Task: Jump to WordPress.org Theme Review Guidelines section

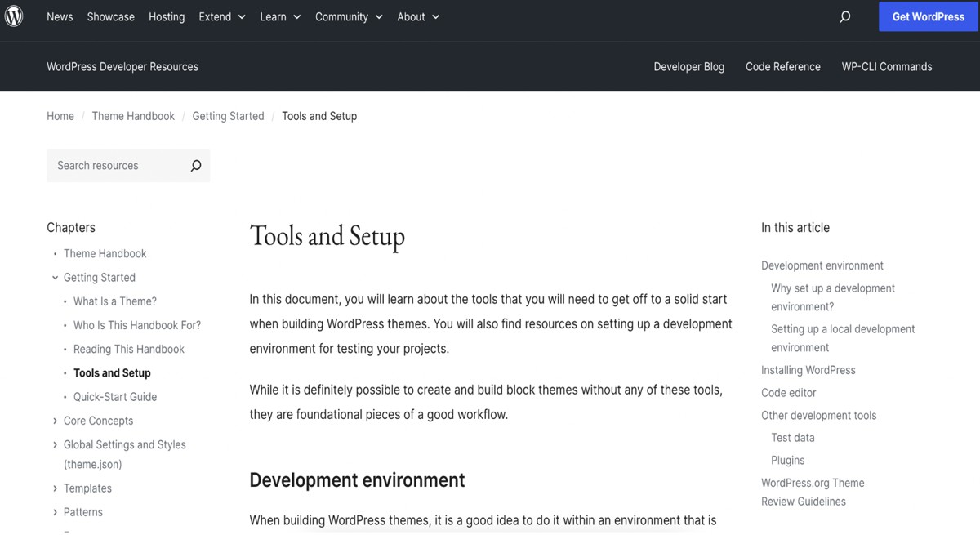Action: click(813, 492)
